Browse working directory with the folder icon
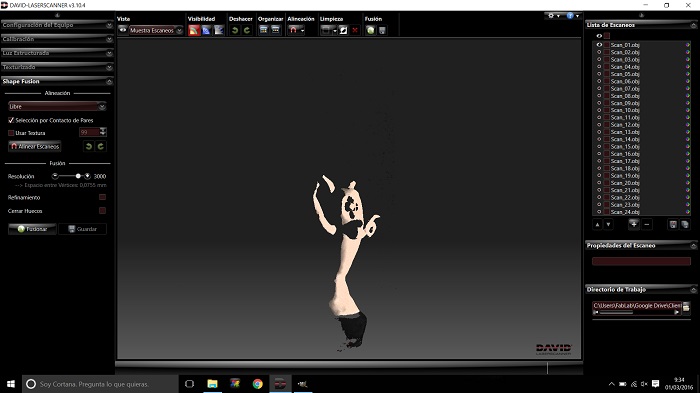 pyautogui.click(x=686, y=307)
